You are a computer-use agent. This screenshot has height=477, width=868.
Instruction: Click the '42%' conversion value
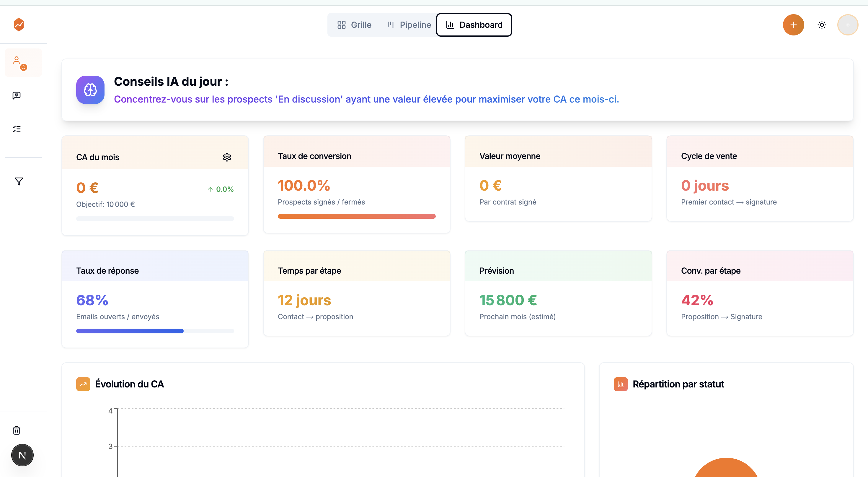click(x=697, y=300)
